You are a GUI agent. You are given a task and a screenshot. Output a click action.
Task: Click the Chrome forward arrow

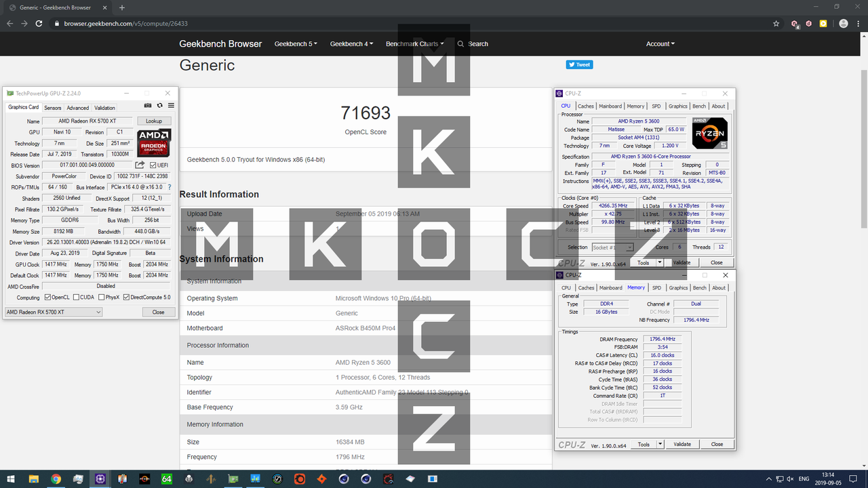[25, 23]
